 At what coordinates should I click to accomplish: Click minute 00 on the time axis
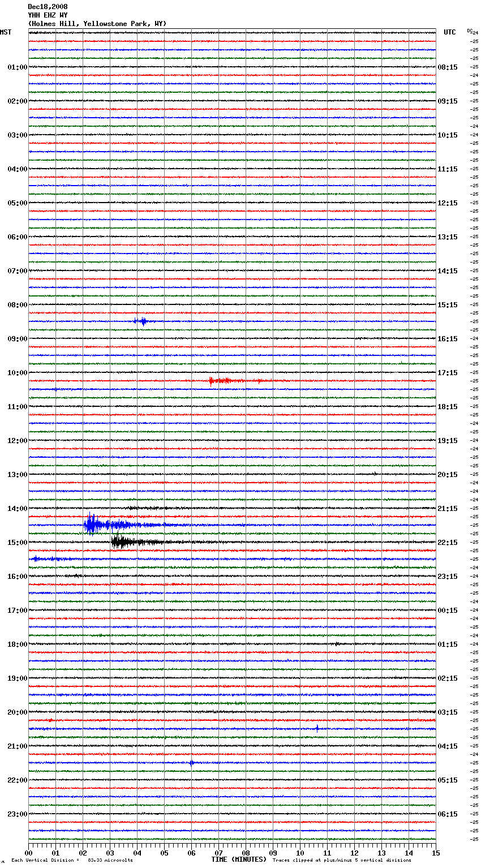coord(29,853)
